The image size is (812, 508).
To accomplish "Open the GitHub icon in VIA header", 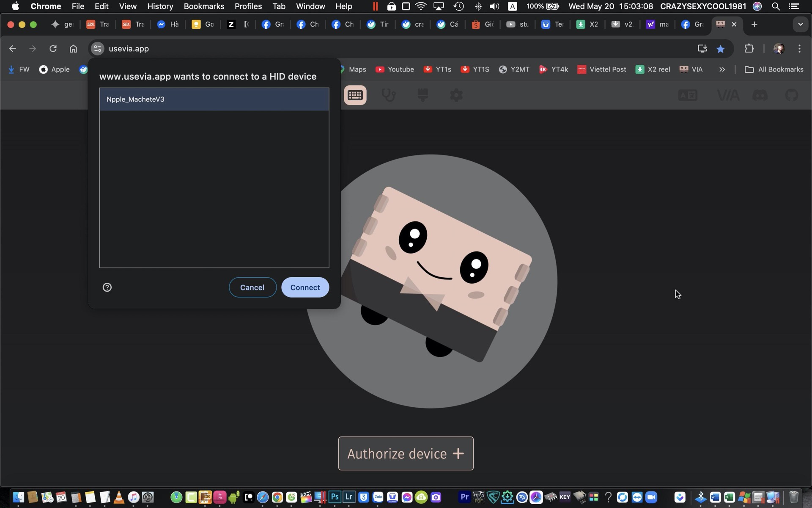I will click(x=792, y=95).
